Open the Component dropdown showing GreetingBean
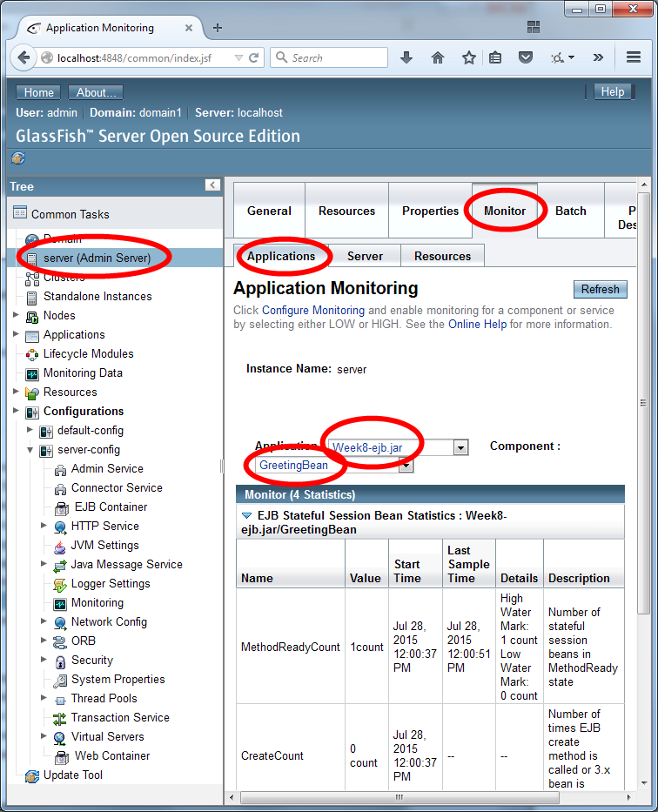 tap(406, 466)
